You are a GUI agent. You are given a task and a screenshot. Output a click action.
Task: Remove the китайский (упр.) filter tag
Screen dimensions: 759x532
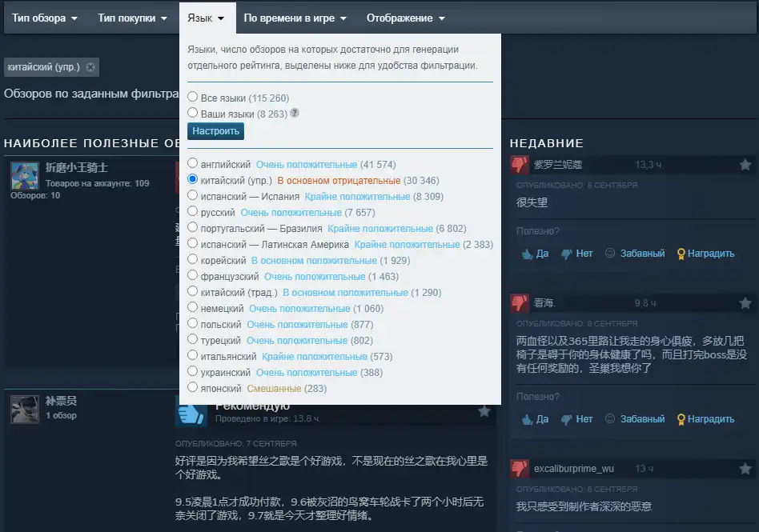[x=90, y=67]
